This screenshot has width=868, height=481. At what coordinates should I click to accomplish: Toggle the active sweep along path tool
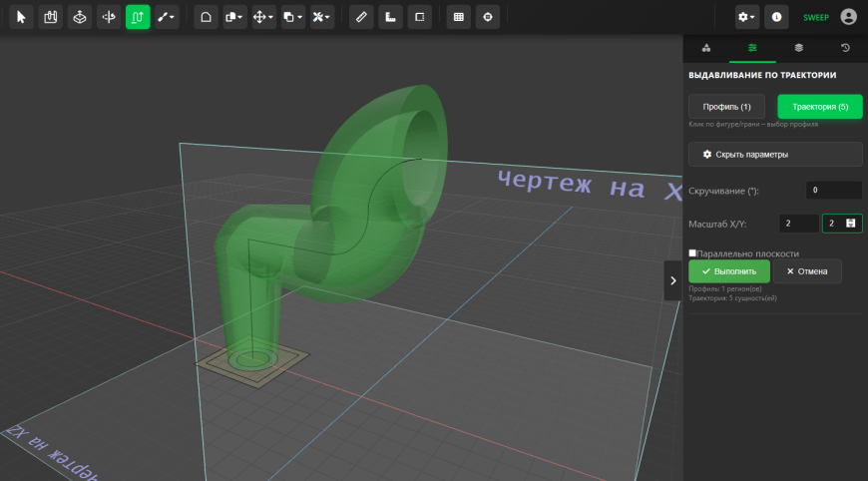click(138, 17)
